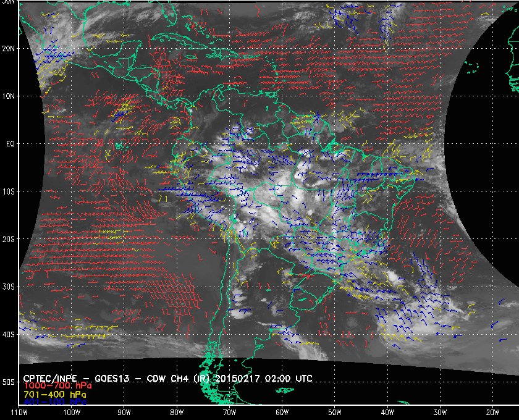Click the 401-100 hPa blue legend label
519x420 pixels.
55,402
